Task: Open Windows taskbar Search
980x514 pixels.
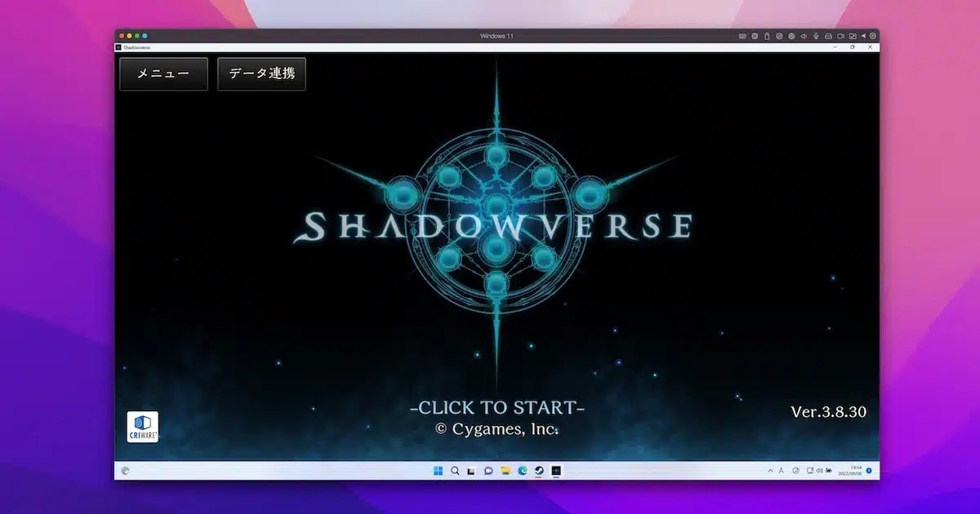Action: click(455, 471)
